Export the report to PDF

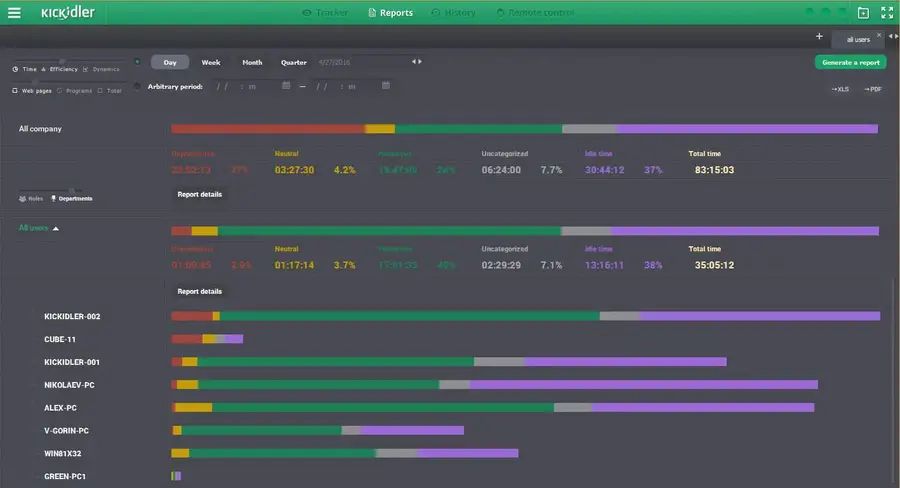coord(872,89)
